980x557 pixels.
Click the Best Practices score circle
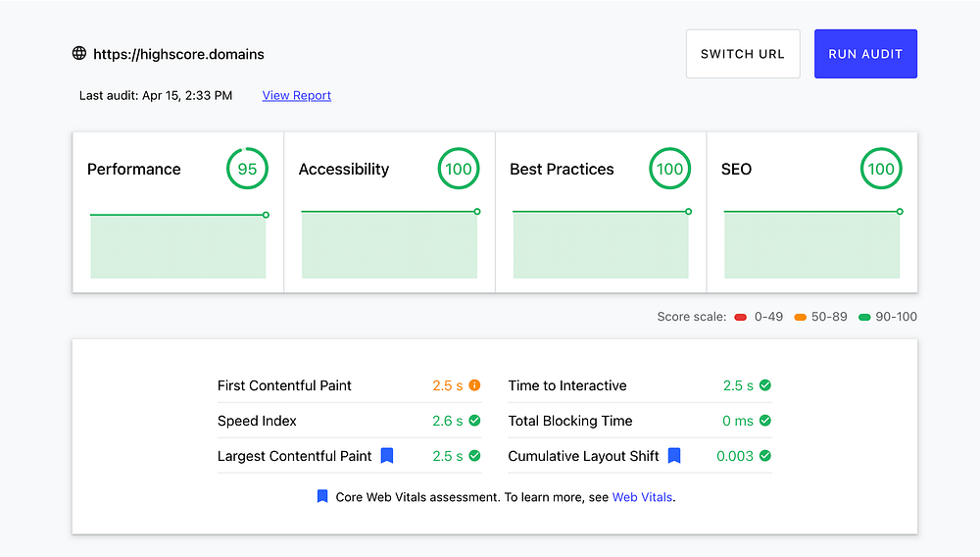(669, 169)
